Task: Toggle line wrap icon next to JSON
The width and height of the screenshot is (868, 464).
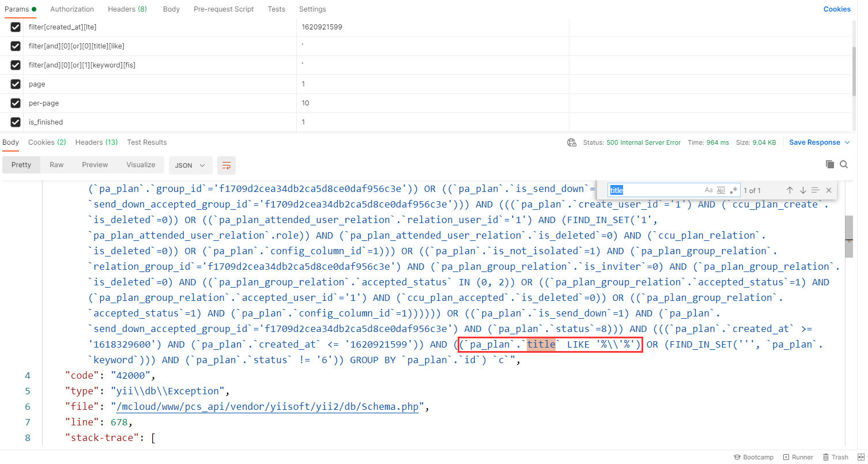Action: 227,165
